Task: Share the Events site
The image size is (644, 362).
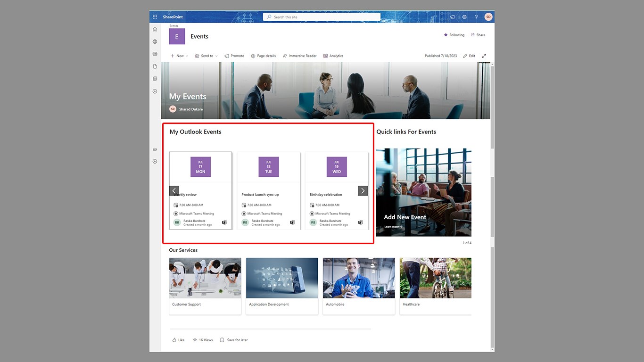Action: pyautogui.click(x=478, y=35)
